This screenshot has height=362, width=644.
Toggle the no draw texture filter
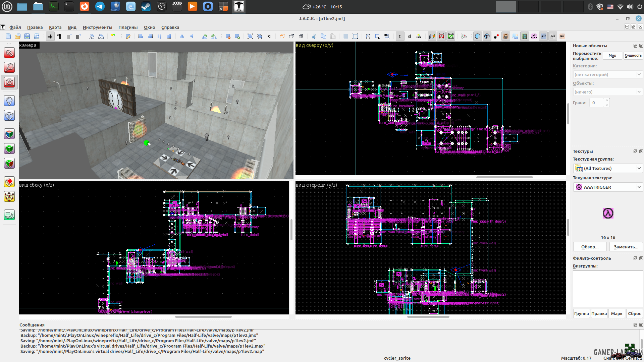coord(534,37)
